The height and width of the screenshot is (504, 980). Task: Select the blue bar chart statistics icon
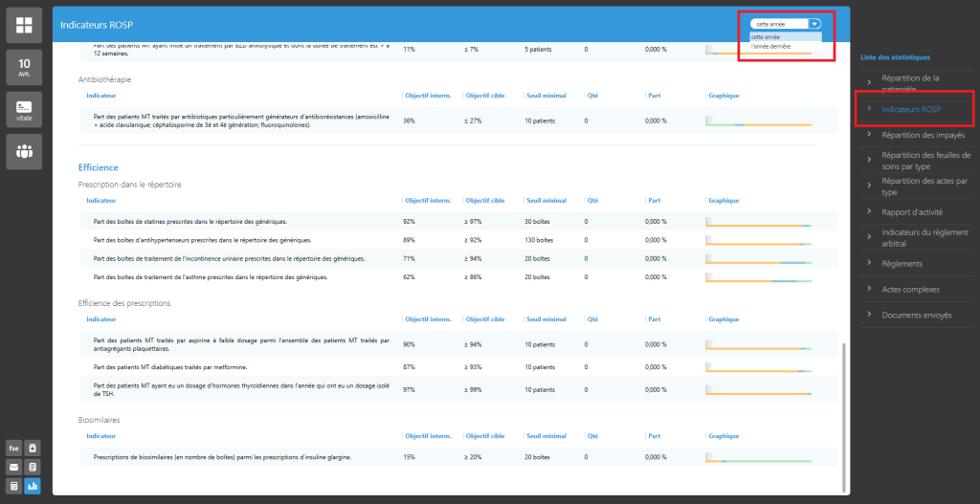click(x=33, y=486)
